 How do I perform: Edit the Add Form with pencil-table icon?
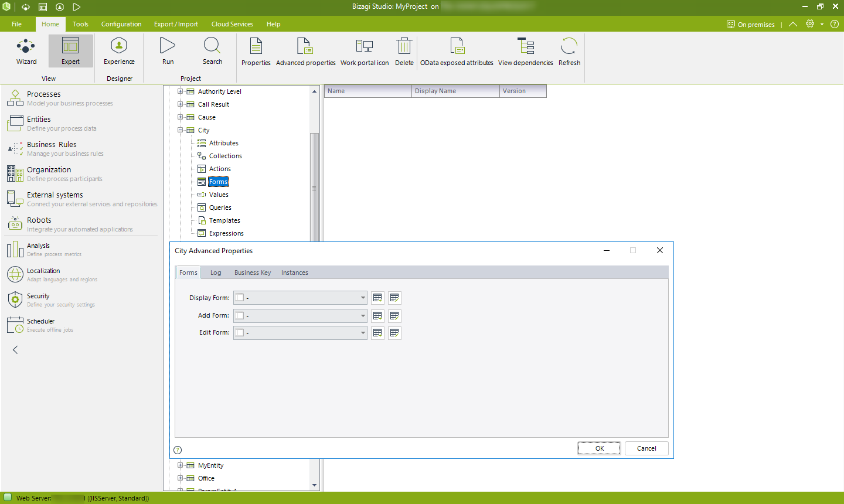point(394,316)
